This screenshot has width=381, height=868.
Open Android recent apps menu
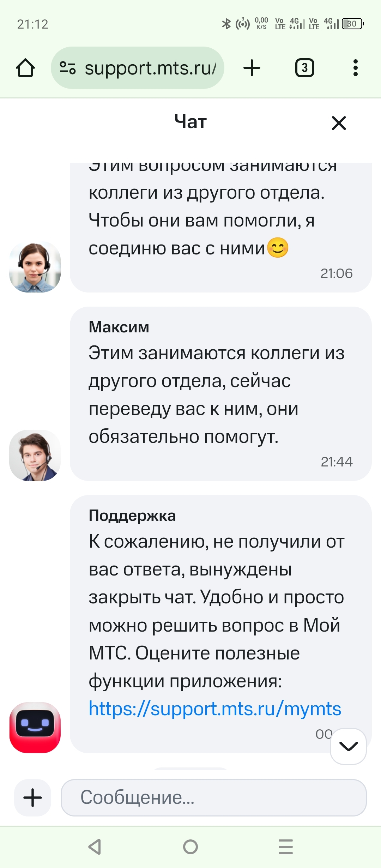coord(286,846)
